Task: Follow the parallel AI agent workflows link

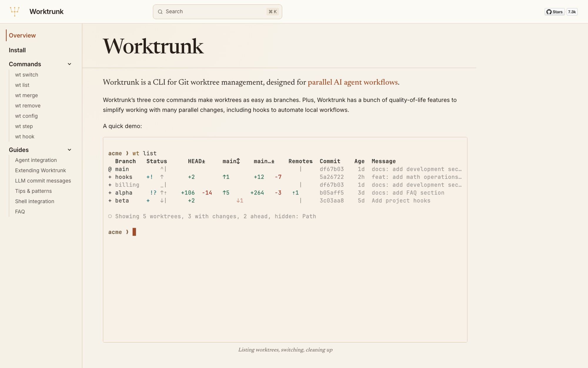Action: point(353,82)
